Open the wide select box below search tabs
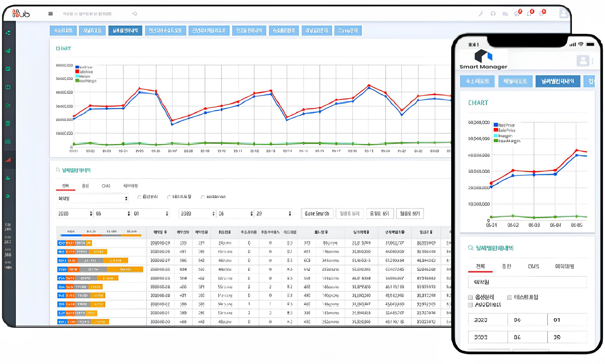 (92, 198)
